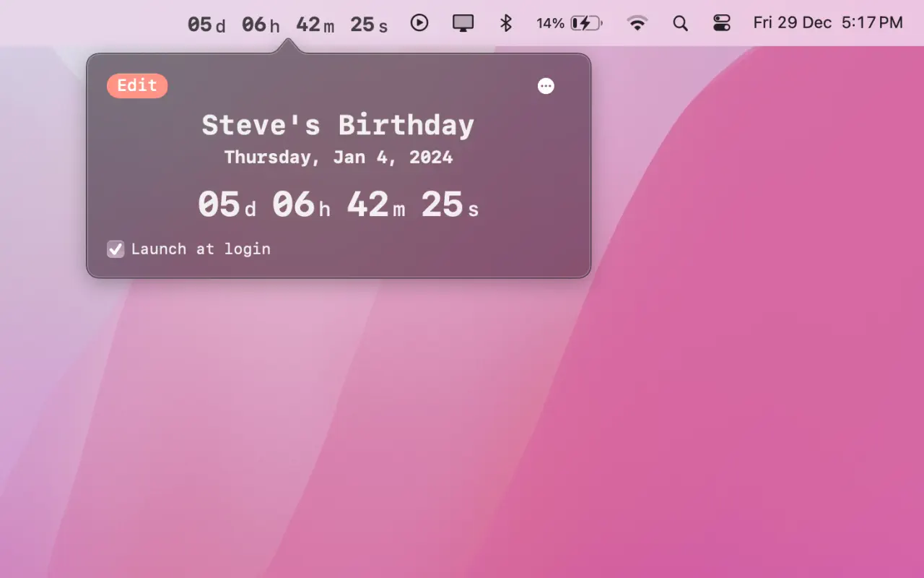Viewport: 924px width, 578px height.
Task: Click the play circle icon in menu bar
Action: point(419,23)
